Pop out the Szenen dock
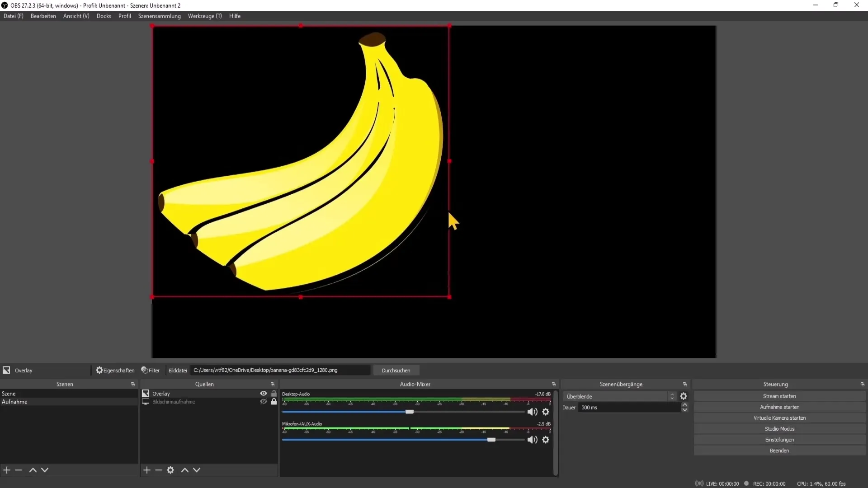This screenshot has width=868, height=488. click(x=133, y=384)
